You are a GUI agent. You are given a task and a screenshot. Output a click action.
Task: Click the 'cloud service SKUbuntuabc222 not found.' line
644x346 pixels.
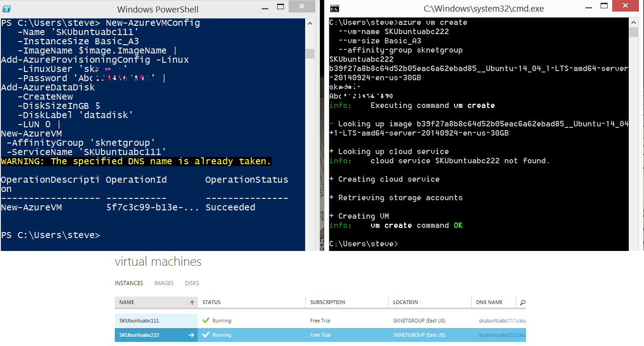[x=461, y=161]
